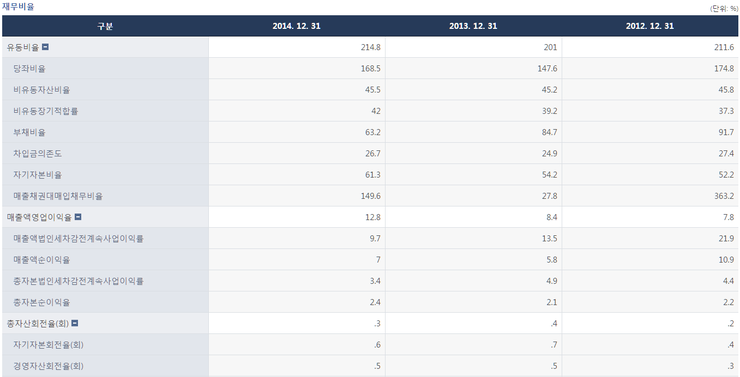Select the 부채비율 row label
740x377 pixels.
tap(29, 133)
